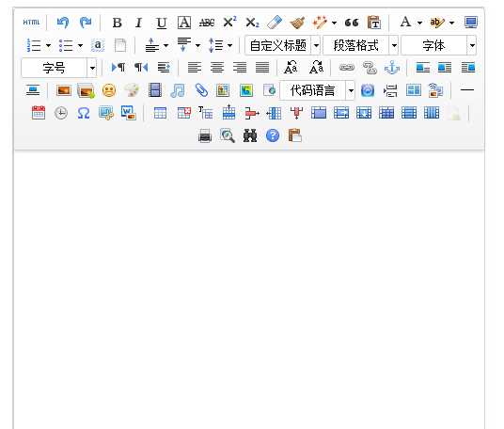The height and width of the screenshot is (429, 504).
Task: Open the 字体 font dropdown
Action: point(438,45)
